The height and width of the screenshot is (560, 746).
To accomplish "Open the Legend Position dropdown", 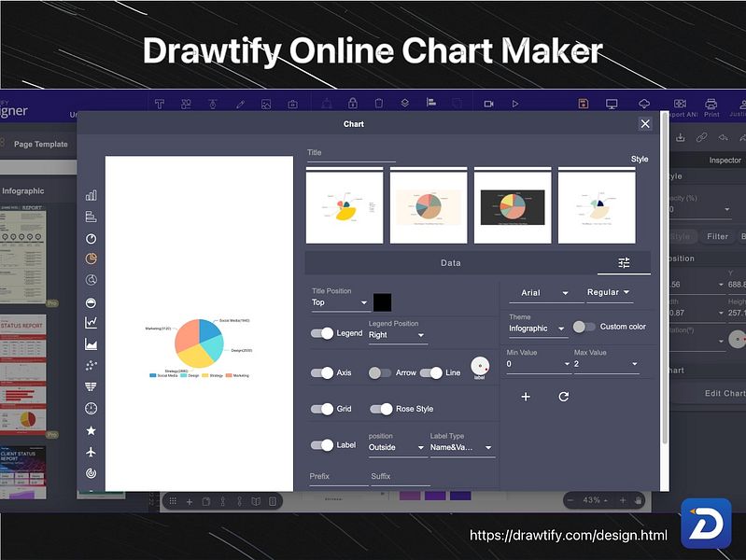I will (397, 335).
